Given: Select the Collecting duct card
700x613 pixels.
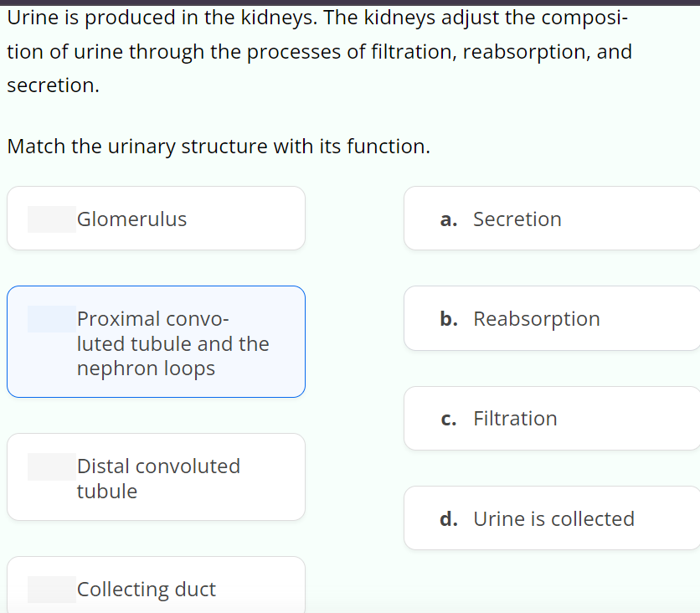Looking at the screenshot, I should (x=156, y=586).
